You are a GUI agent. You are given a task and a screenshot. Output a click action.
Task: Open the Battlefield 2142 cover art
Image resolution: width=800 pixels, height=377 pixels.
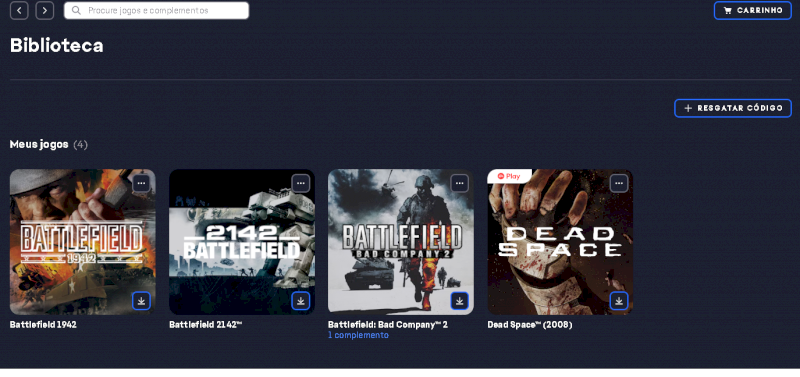pyautogui.click(x=242, y=242)
